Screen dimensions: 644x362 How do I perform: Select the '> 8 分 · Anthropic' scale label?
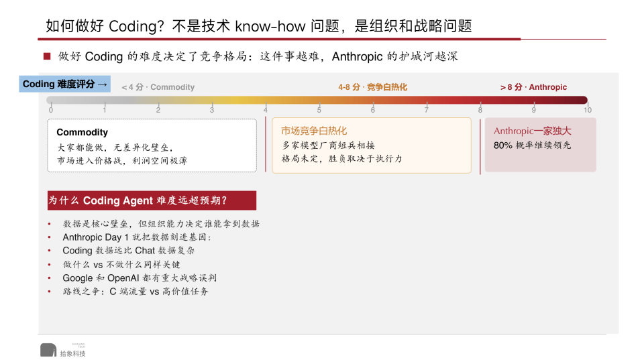click(533, 87)
